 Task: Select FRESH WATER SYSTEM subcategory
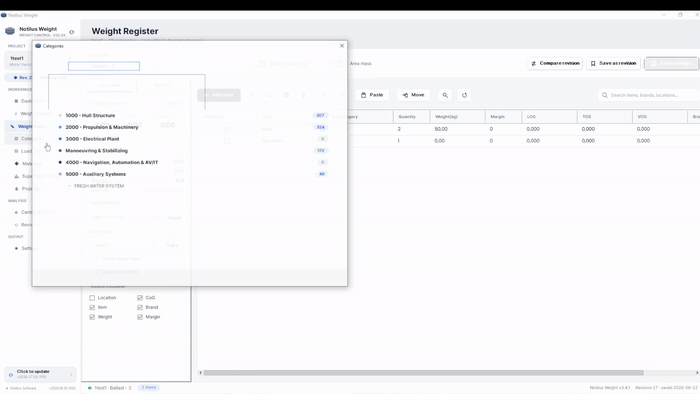point(99,186)
